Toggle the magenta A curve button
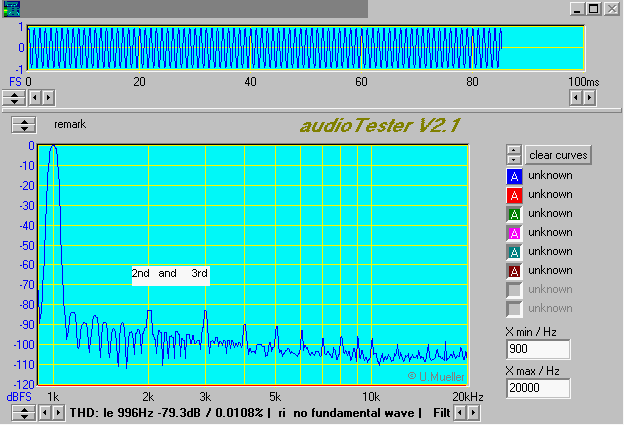 (x=514, y=233)
